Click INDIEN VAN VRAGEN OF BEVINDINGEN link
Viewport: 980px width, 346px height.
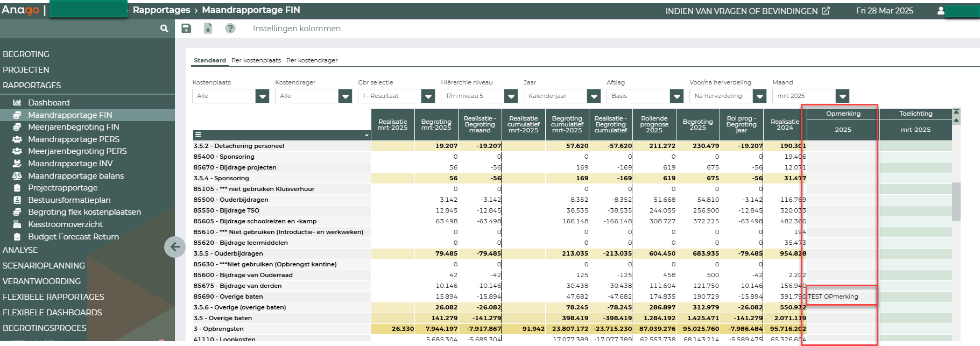point(742,11)
